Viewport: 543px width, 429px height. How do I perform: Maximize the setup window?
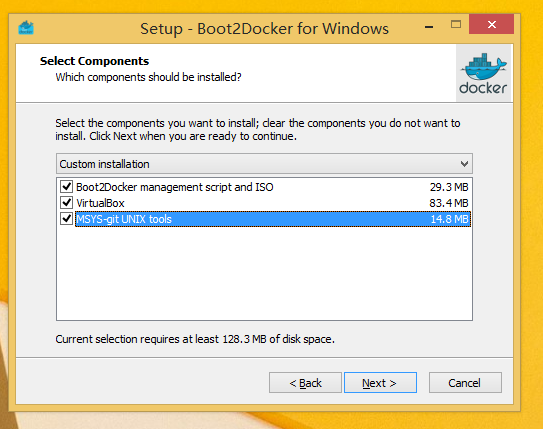(456, 24)
